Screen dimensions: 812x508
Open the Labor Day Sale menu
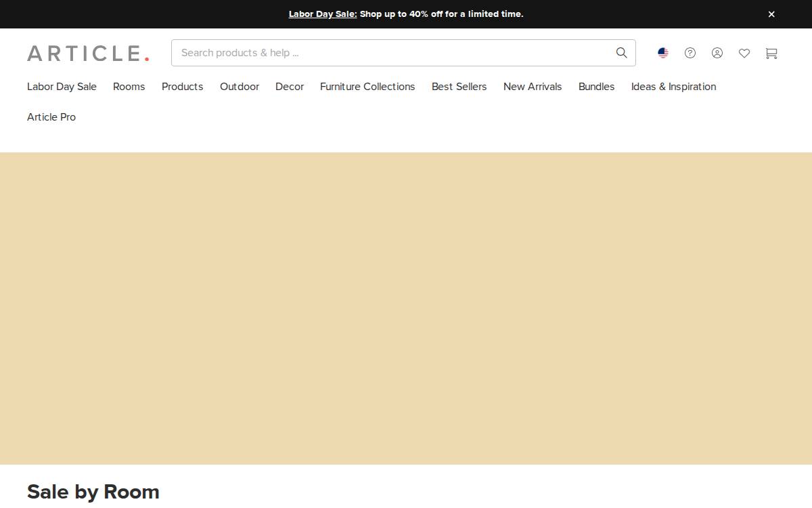tap(62, 87)
